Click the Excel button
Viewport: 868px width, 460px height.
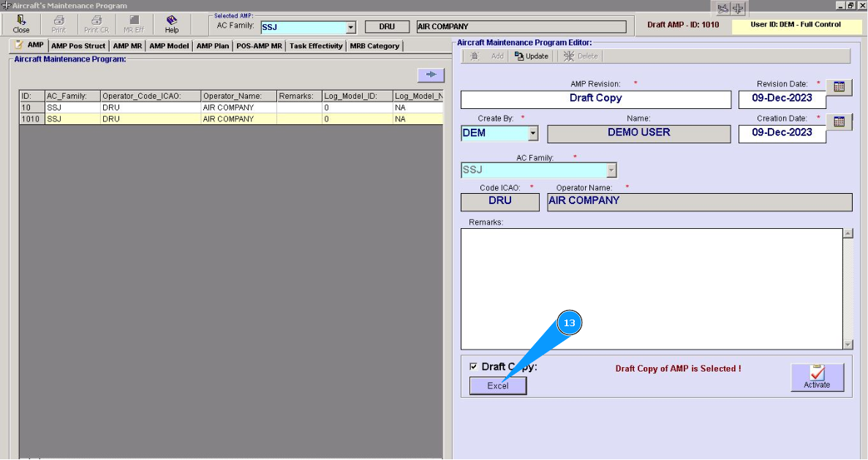[x=498, y=386]
